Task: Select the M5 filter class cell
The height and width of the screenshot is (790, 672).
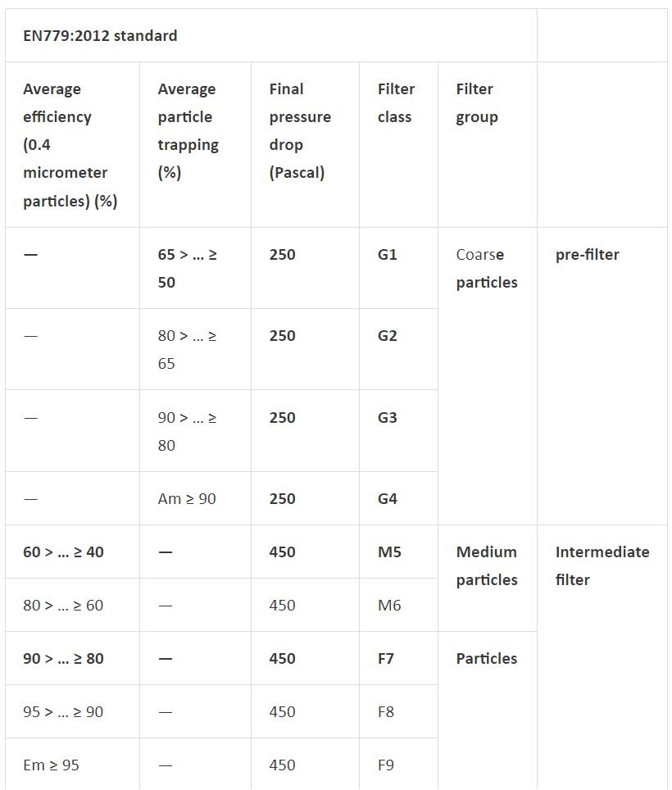Action: (x=398, y=552)
